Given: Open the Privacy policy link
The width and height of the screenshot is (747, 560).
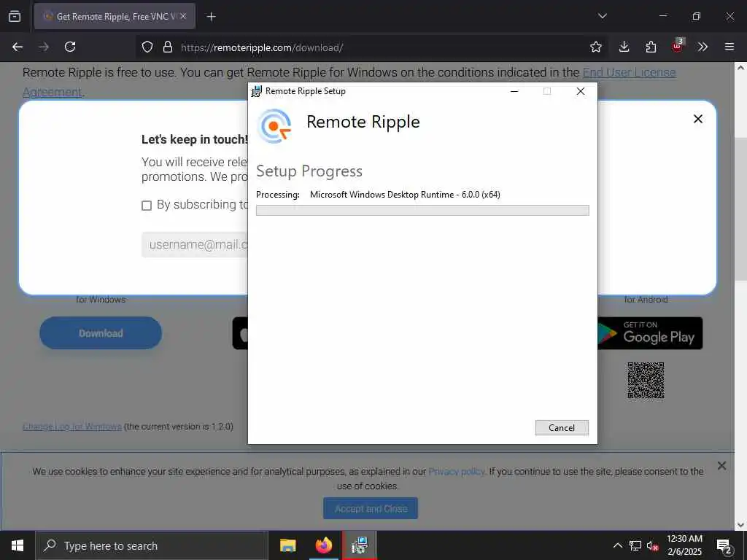Looking at the screenshot, I should point(457,472).
